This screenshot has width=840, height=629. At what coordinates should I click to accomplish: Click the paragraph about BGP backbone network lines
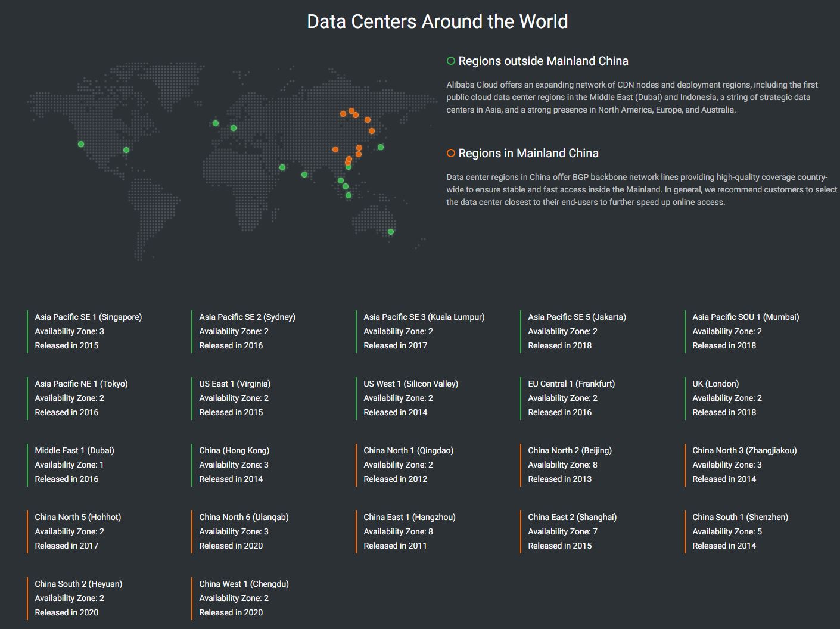[x=642, y=189]
